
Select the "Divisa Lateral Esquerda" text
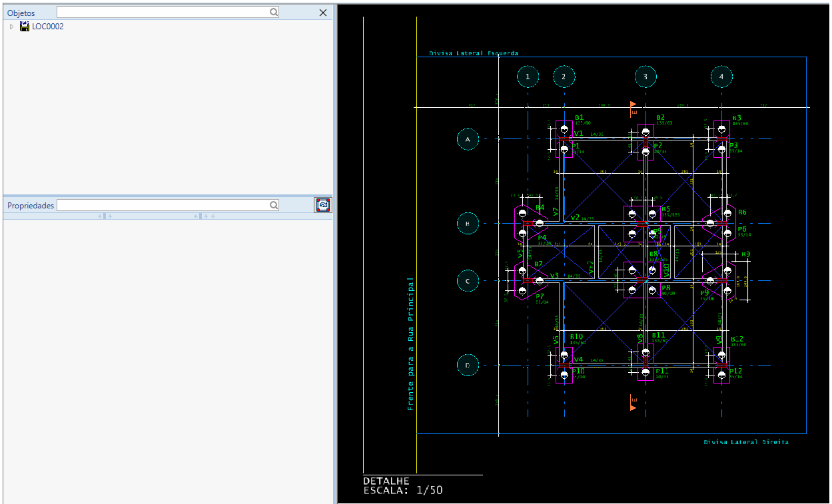473,53
